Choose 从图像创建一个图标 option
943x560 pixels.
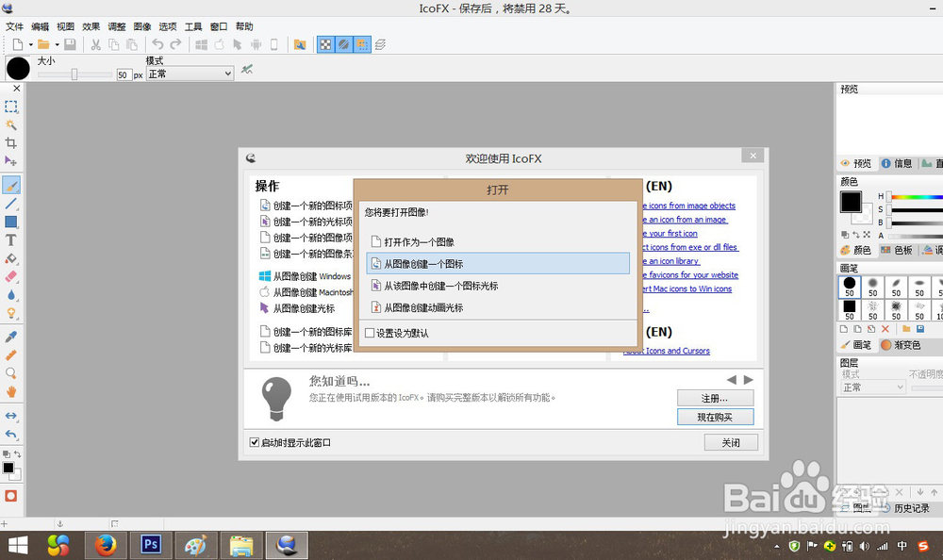tap(498, 263)
